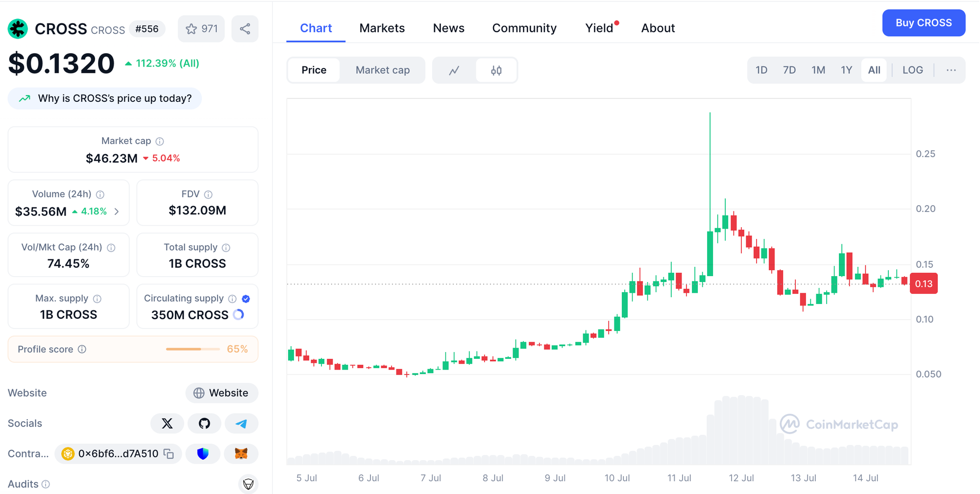Viewport: 980px width, 494px height.
Task: Open the share icon button
Action: tap(245, 29)
